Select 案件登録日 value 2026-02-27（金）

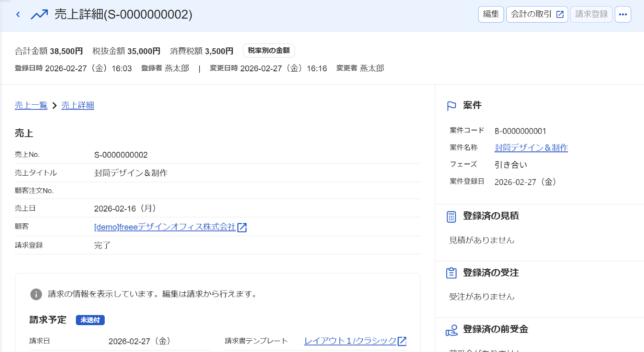point(525,182)
